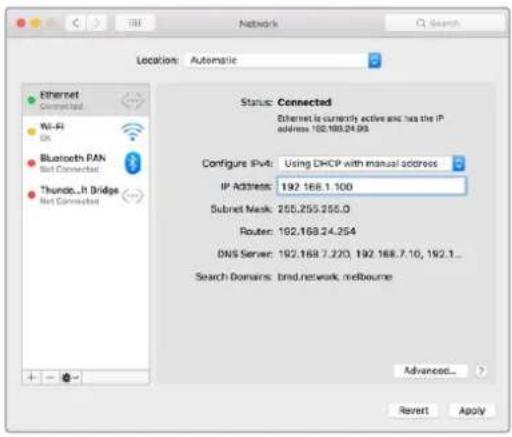
Task: Click the Subnet Mask value 255.255.255.0
Action: pos(314,209)
